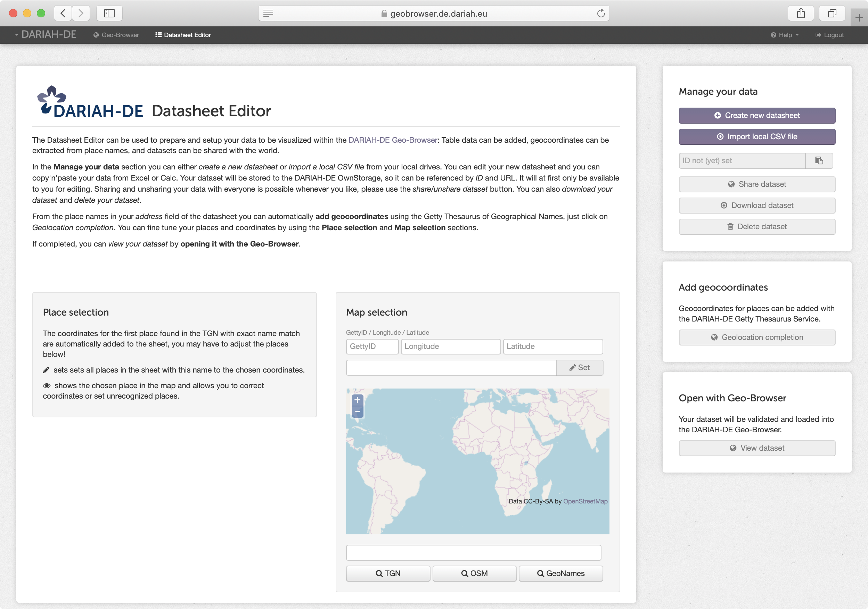Click the Add geocoordinates heading
Screen dimensions: 868x609
[723, 287]
